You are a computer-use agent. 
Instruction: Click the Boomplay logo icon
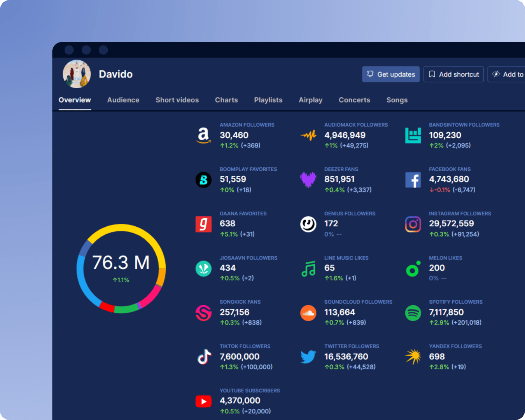point(203,180)
